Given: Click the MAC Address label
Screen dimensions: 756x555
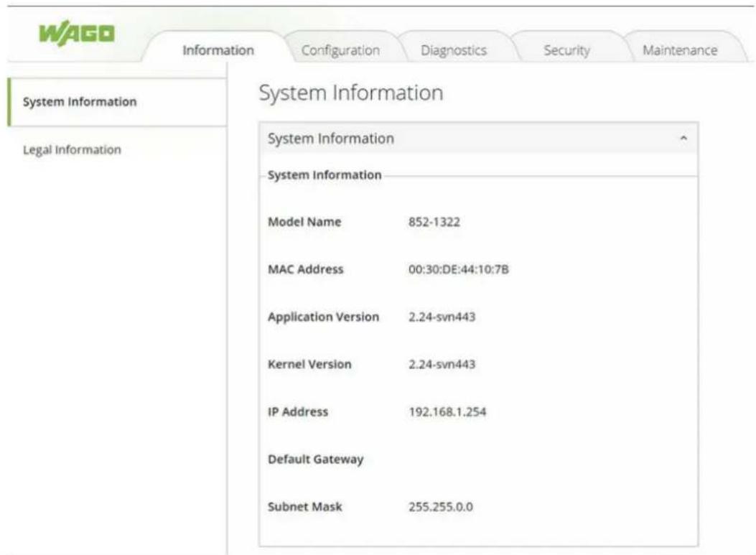Looking at the screenshot, I should 306,269.
